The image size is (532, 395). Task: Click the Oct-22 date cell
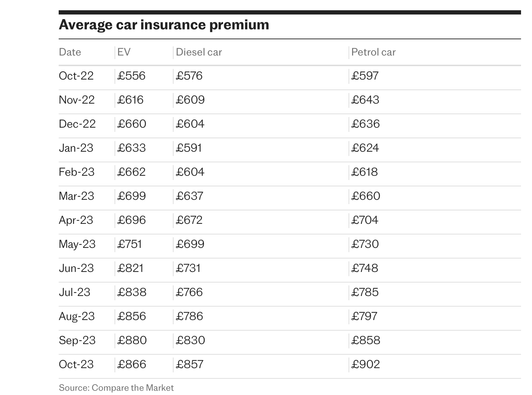click(x=76, y=76)
